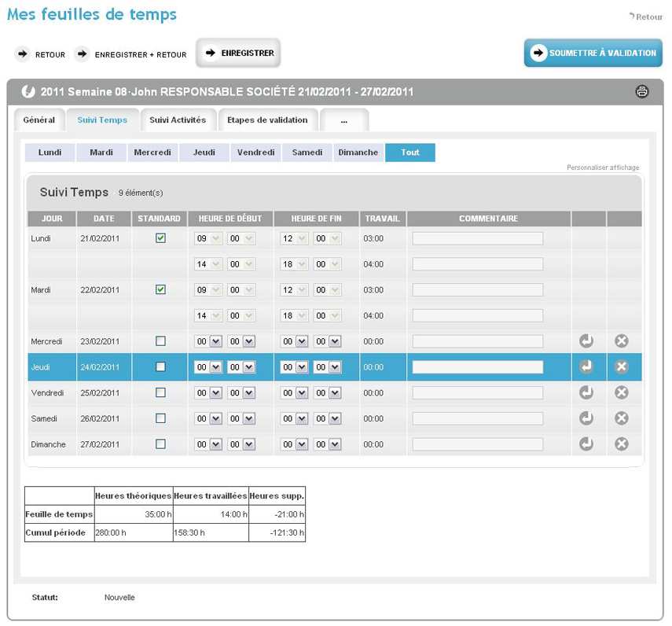Click the reset arrow icon for Jeudi row
This screenshot has width=672, height=626.
[x=586, y=366]
